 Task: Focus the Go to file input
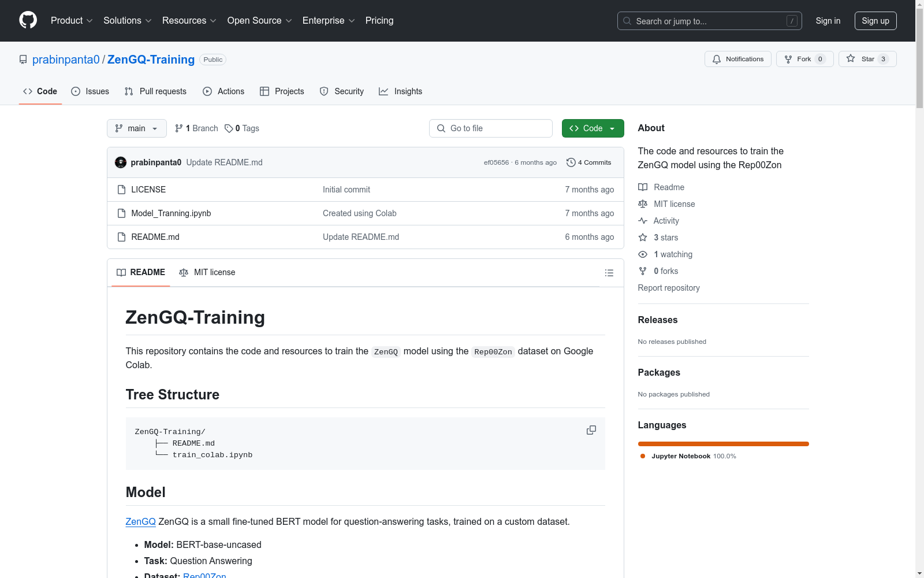tap(491, 128)
